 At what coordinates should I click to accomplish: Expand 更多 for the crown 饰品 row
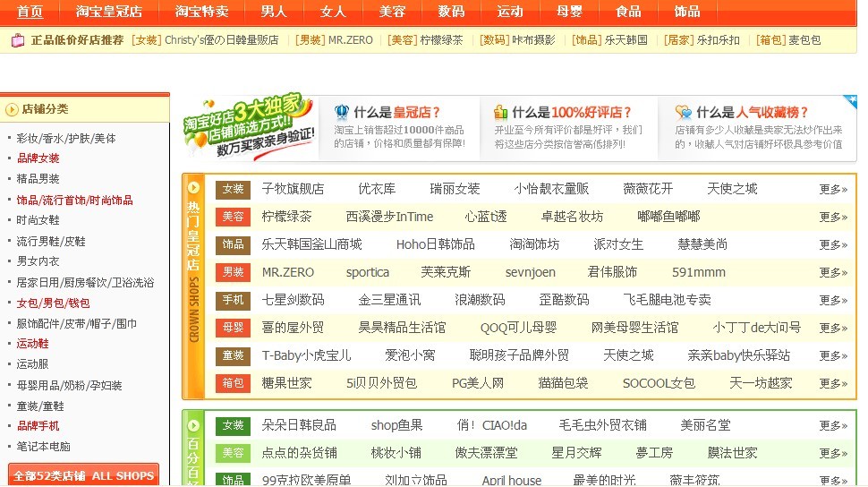pyautogui.click(x=833, y=244)
